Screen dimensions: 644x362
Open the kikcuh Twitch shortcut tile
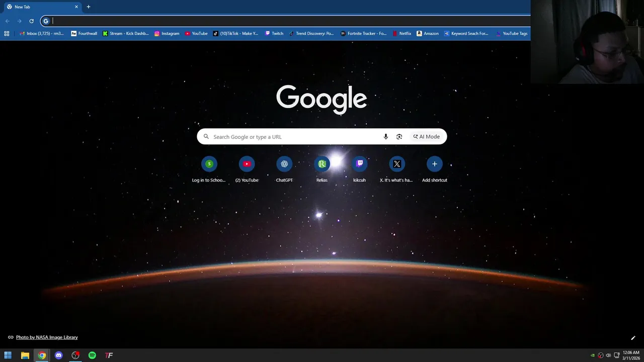(x=359, y=170)
